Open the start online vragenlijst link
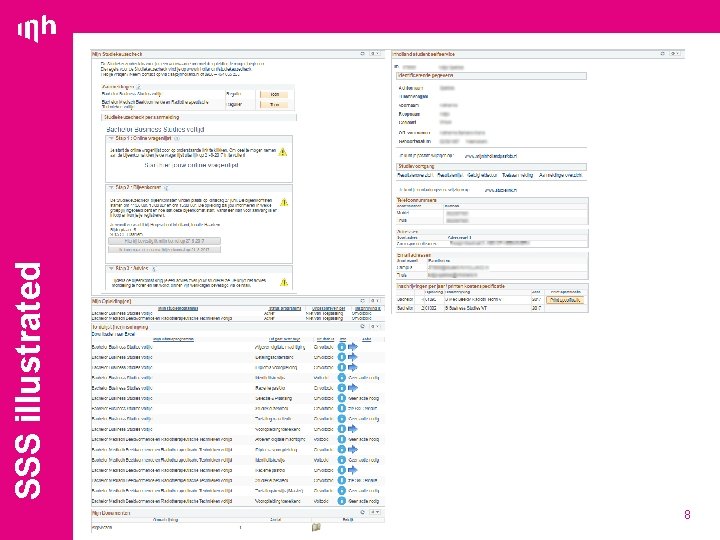720x540 pixels. [191, 165]
